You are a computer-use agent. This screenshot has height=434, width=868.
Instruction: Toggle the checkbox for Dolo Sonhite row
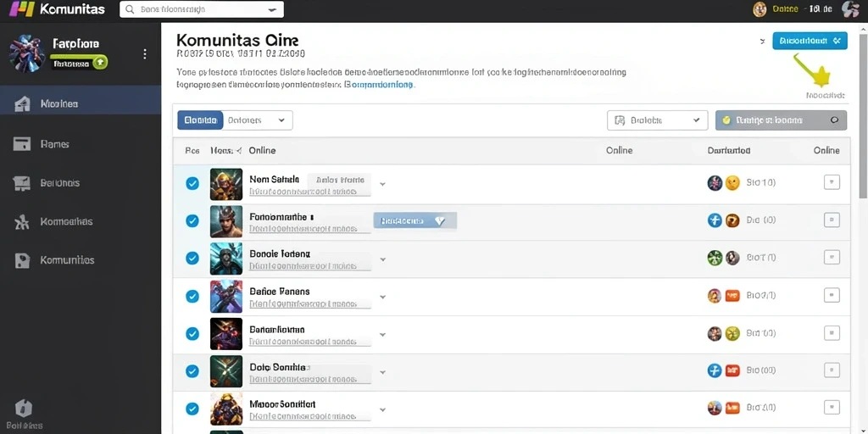click(192, 371)
